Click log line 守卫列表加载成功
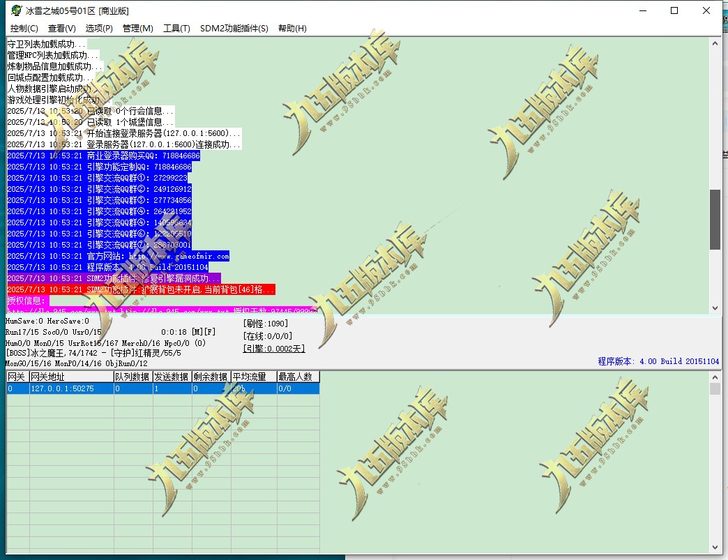Viewport: 728px width, 560px height. coord(47,44)
